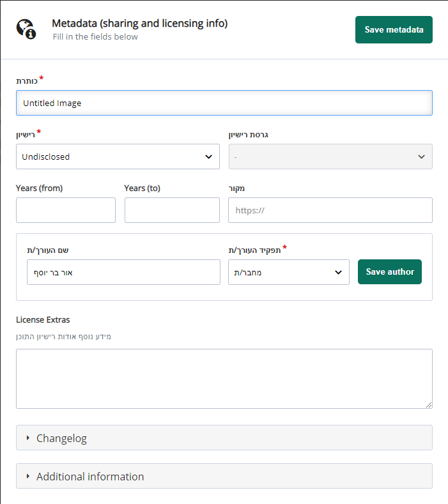448x504 pixels.
Task: Click the triangle arrow beside Additional information
Action: pyautogui.click(x=28, y=477)
